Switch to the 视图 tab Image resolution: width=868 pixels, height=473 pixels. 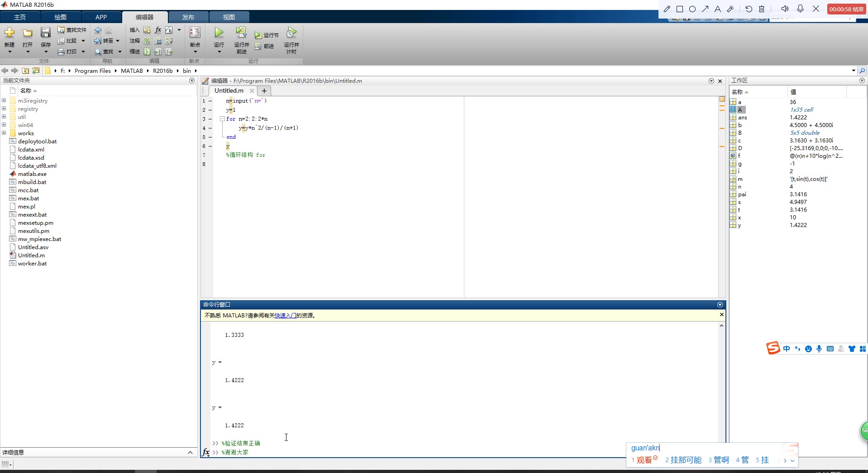[x=229, y=17]
